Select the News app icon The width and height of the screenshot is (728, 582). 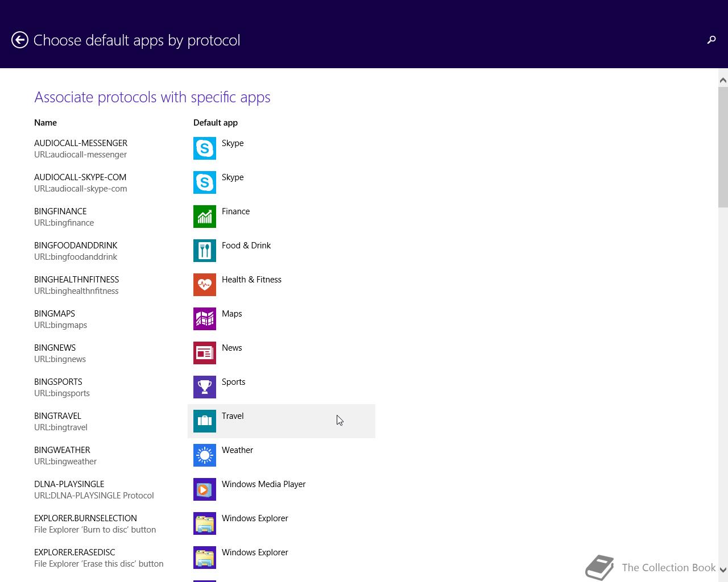[205, 353]
